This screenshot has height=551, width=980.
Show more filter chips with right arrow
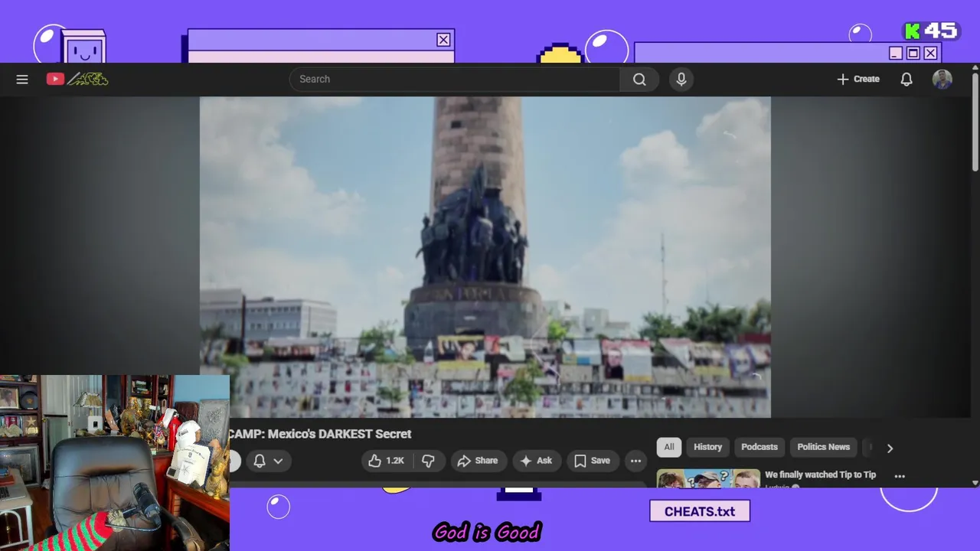click(890, 448)
